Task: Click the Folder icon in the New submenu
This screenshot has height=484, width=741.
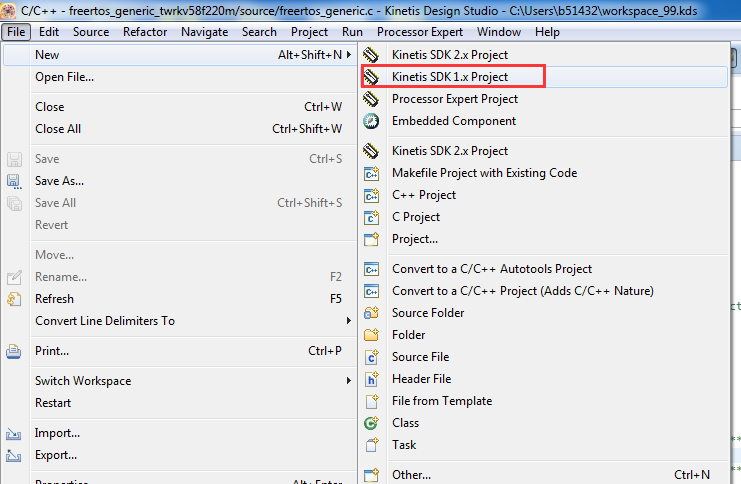Action: pos(371,335)
